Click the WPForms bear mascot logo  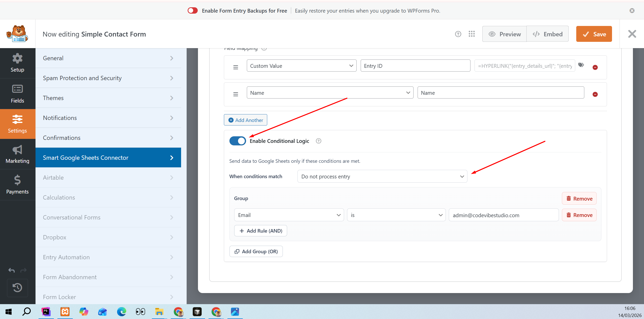pos(17,34)
